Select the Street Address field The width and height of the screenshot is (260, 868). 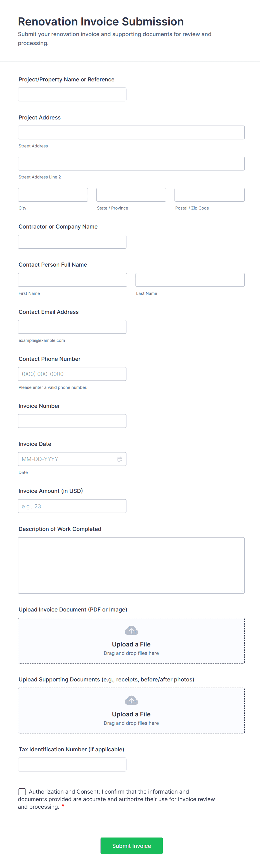131,132
